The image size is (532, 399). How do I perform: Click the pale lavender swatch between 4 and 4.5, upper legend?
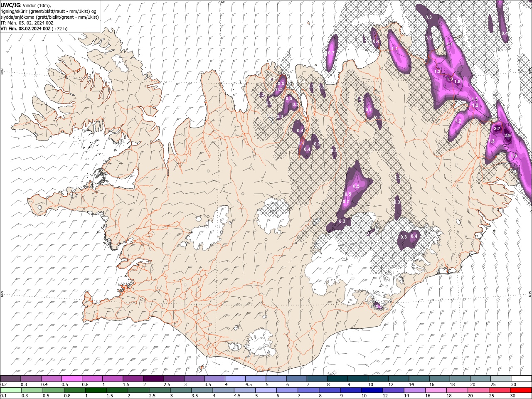[235, 379]
